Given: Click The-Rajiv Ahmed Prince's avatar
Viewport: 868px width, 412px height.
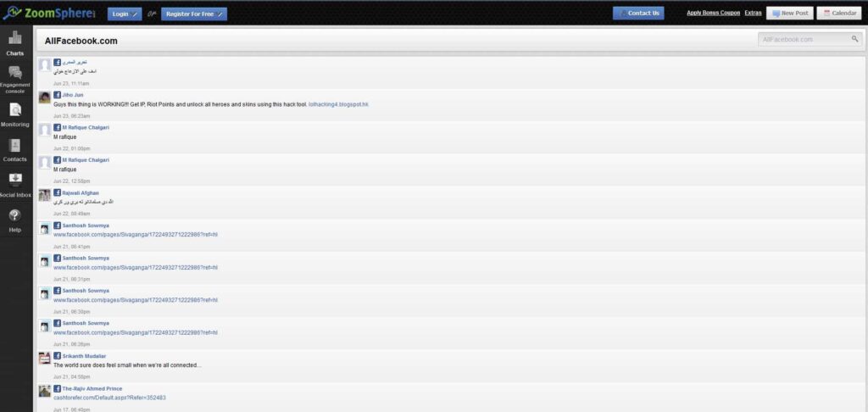Looking at the screenshot, I should pos(45,391).
